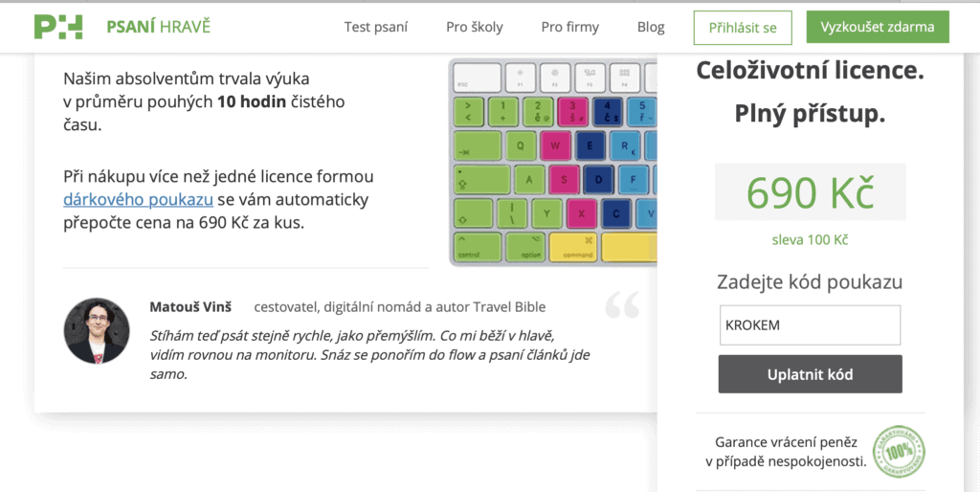Go to the Pro školy page
980x492 pixels.
(474, 27)
